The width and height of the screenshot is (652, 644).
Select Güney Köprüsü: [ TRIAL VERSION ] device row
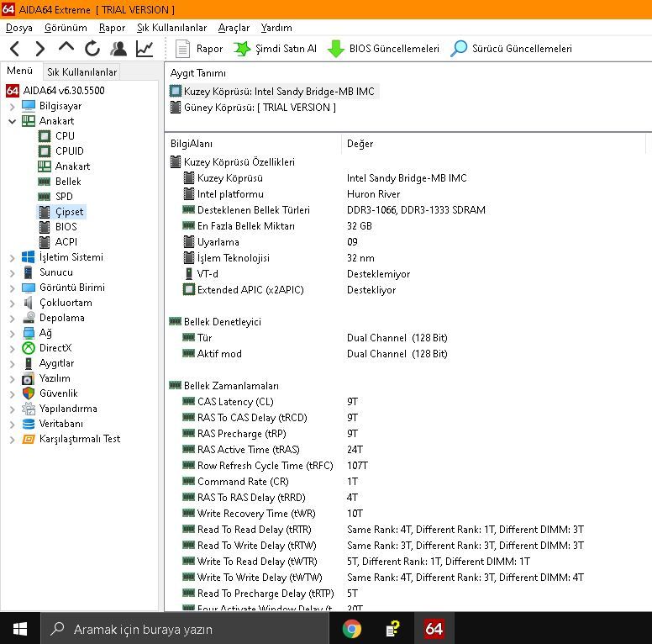[x=253, y=108]
